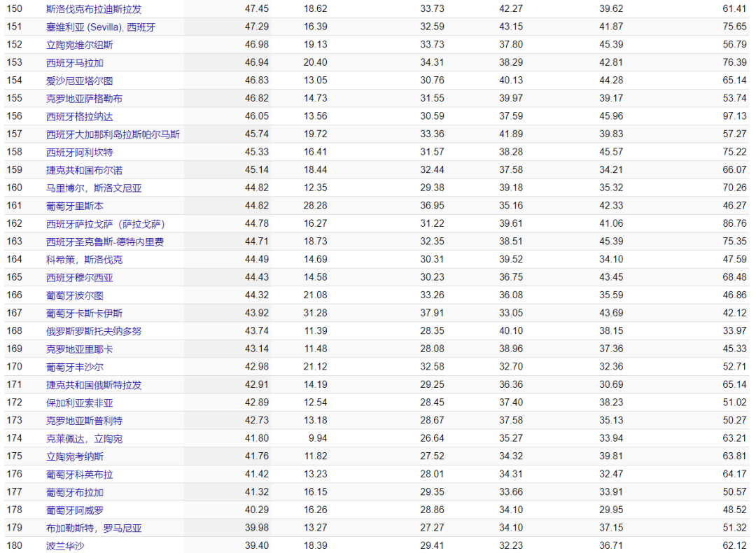Select the 爱沙尼亚塔尔图 link
The image size is (756, 553).
(80, 80)
